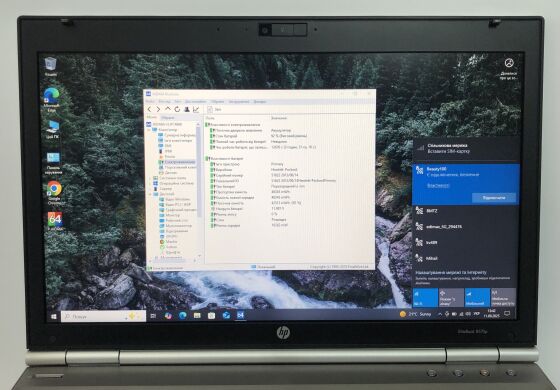Viewport: 560px width, 390px height.
Task: Switch to the Обране tab
Action: (x=167, y=118)
